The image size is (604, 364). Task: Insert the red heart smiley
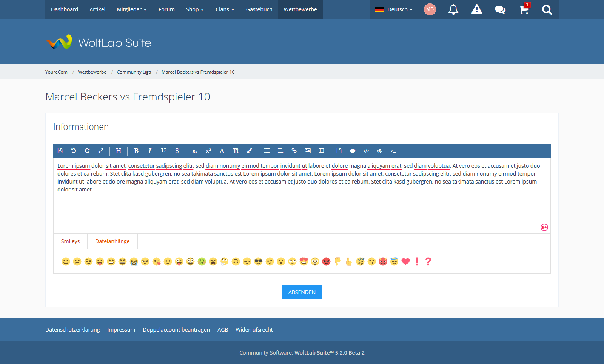click(406, 261)
